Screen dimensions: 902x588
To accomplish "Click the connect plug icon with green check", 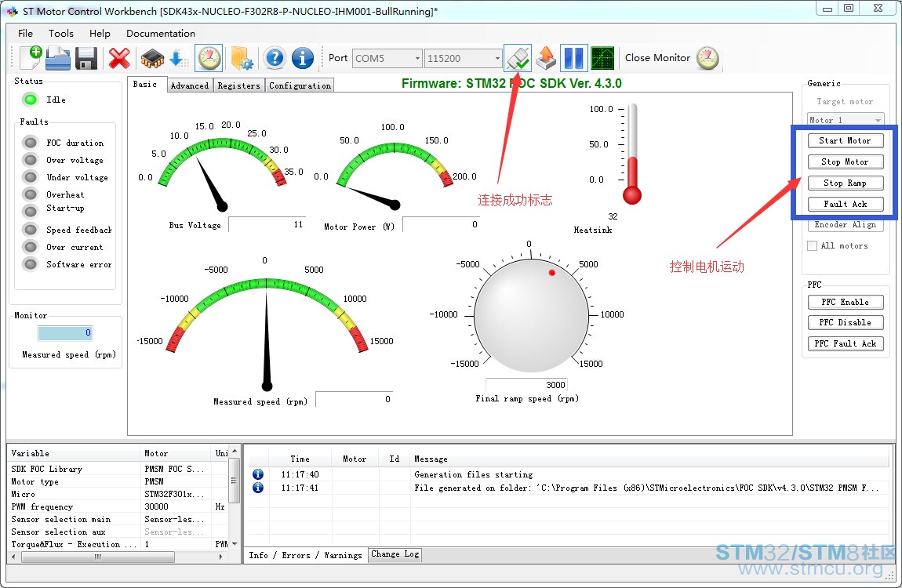I will (518, 58).
